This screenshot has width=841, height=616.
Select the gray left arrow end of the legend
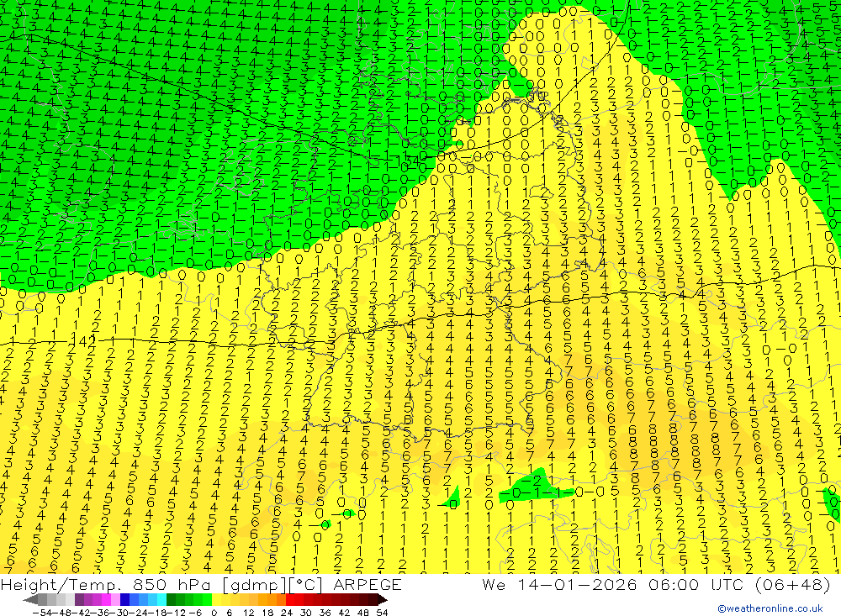[30, 600]
